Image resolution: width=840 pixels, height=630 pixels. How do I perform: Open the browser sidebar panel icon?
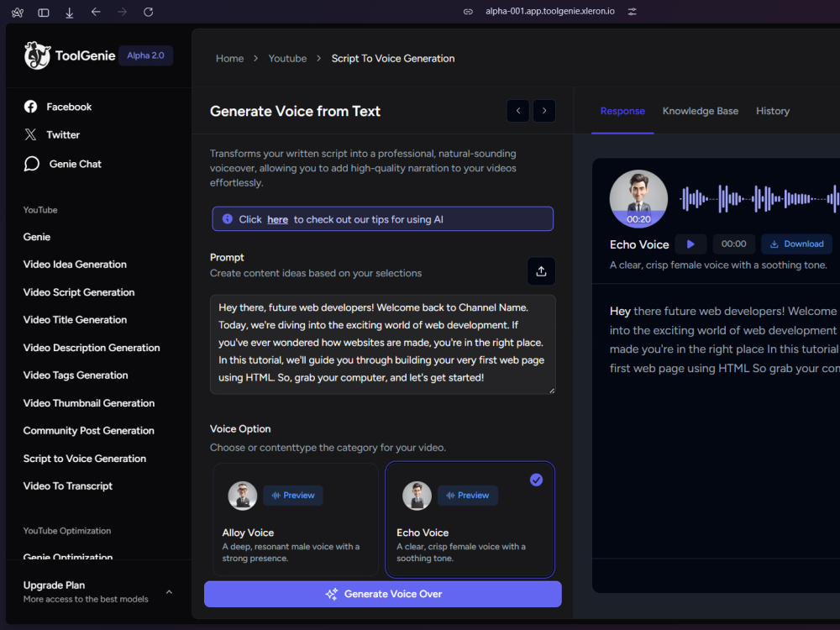point(44,13)
